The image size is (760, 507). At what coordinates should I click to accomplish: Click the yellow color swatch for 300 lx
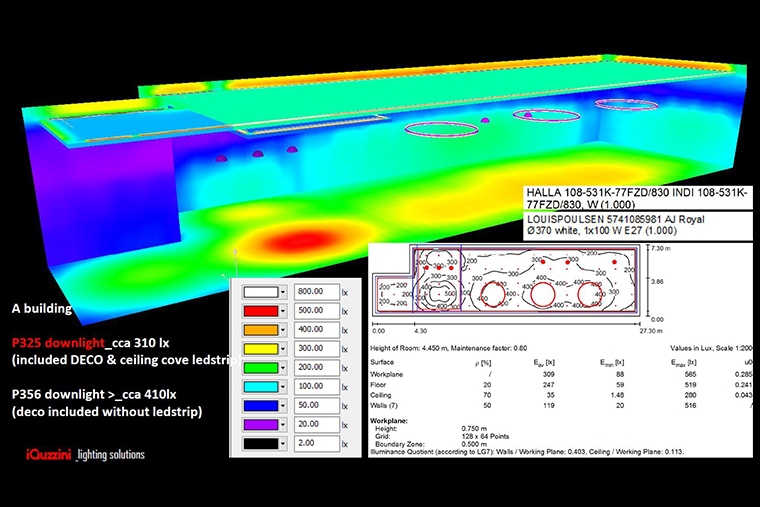261,349
